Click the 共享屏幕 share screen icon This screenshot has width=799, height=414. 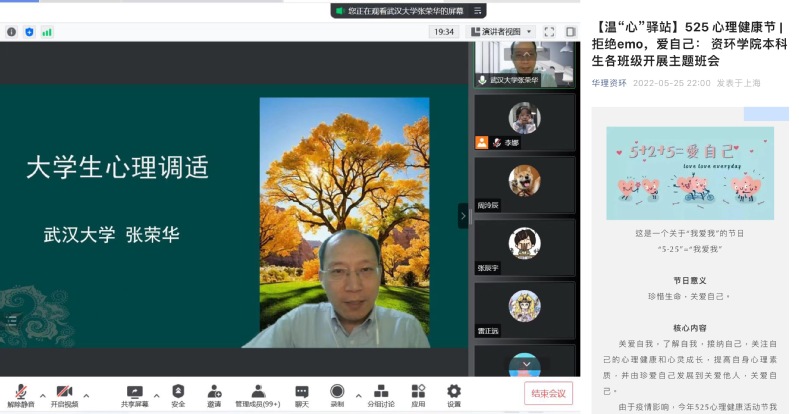(x=135, y=394)
